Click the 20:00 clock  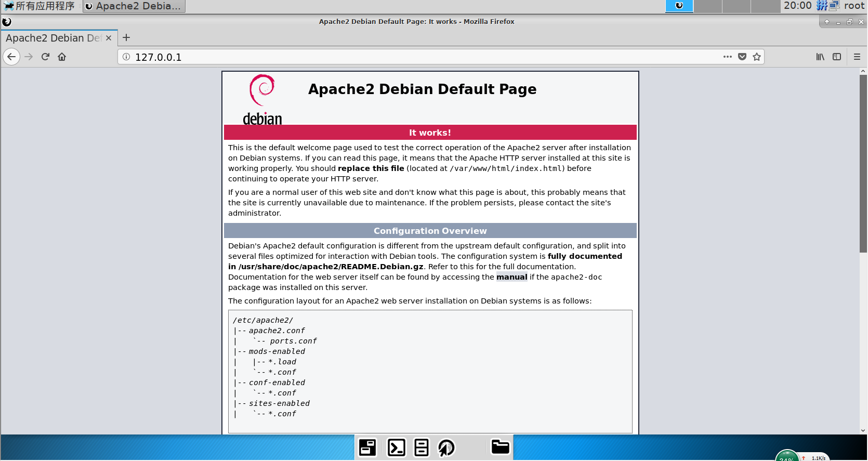[797, 6]
